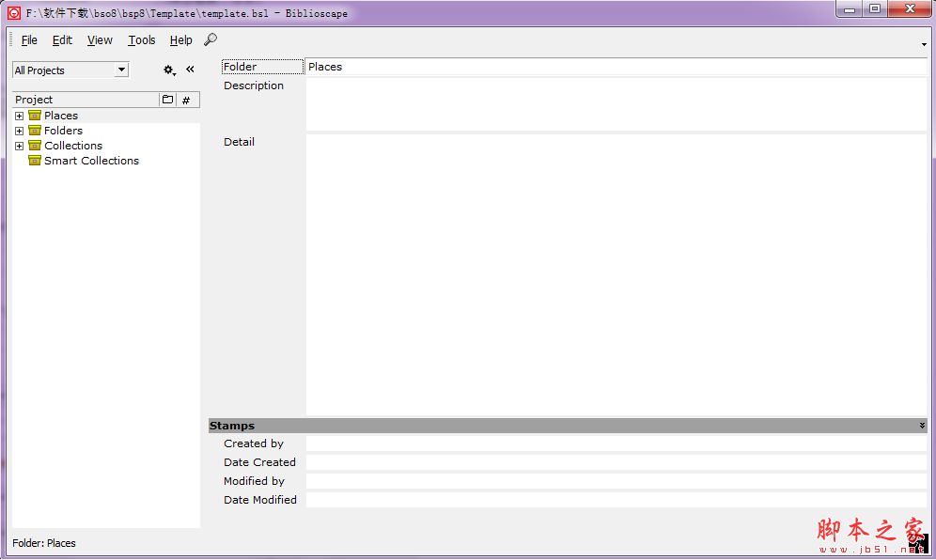Expand the Folders tree node
Screen dimensions: 936x560
pyautogui.click(x=19, y=131)
